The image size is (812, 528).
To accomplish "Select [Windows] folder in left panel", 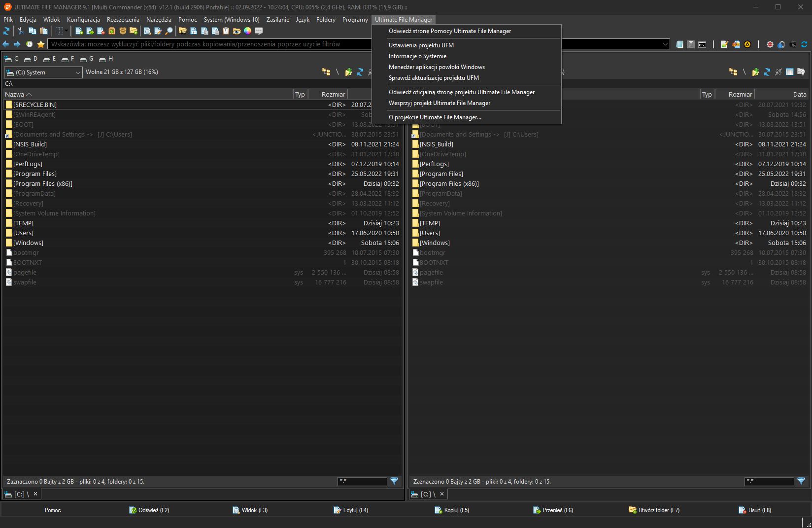I will (202, 243).
